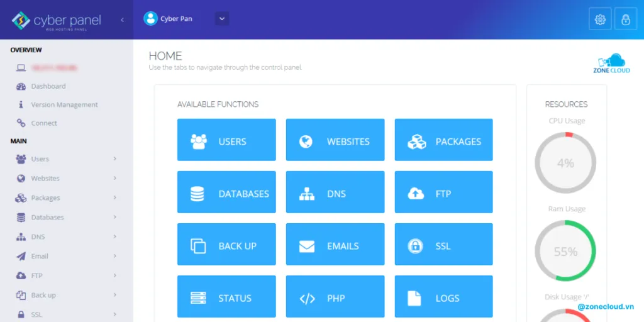The image size is (644, 322).
Task: Click the Cyber Panel logo
Action: pyautogui.click(x=57, y=21)
